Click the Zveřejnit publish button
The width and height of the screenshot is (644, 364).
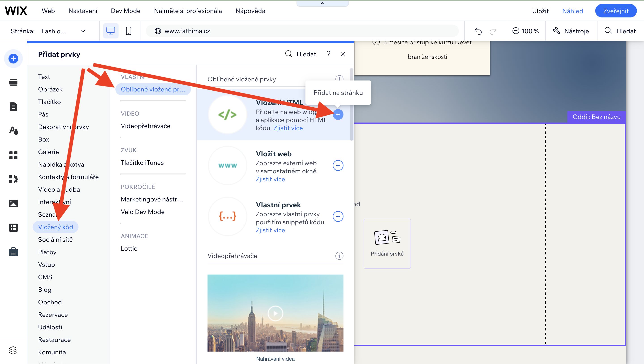click(616, 11)
